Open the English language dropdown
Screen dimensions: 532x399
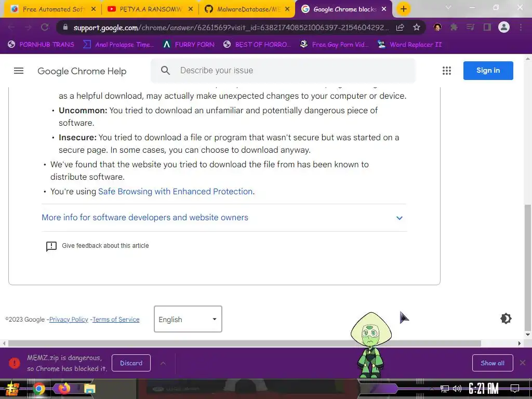click(188, 319)
